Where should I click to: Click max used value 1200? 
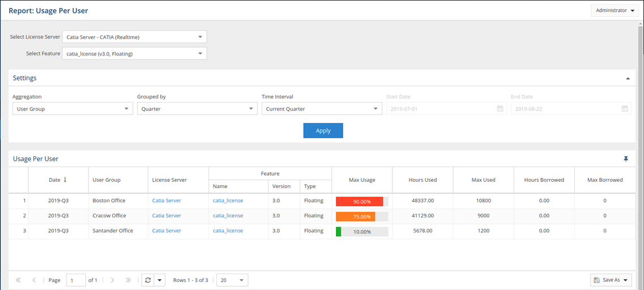[483, 231]
